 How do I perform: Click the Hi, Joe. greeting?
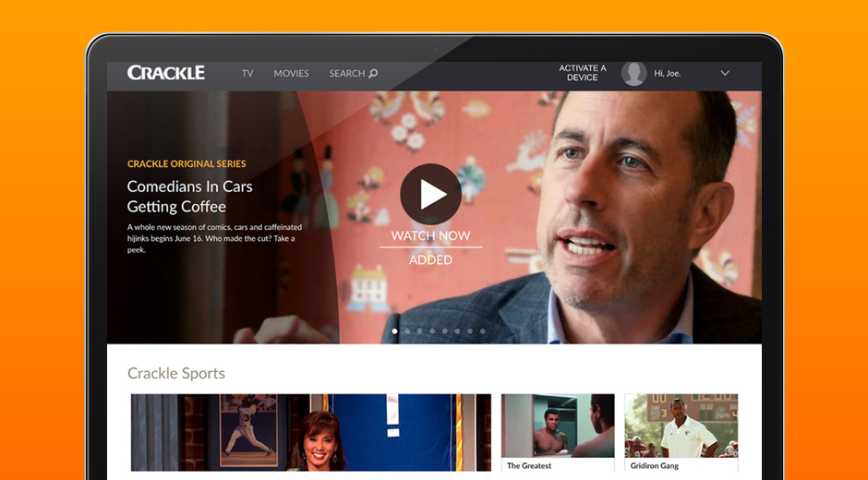click(667, 73)
